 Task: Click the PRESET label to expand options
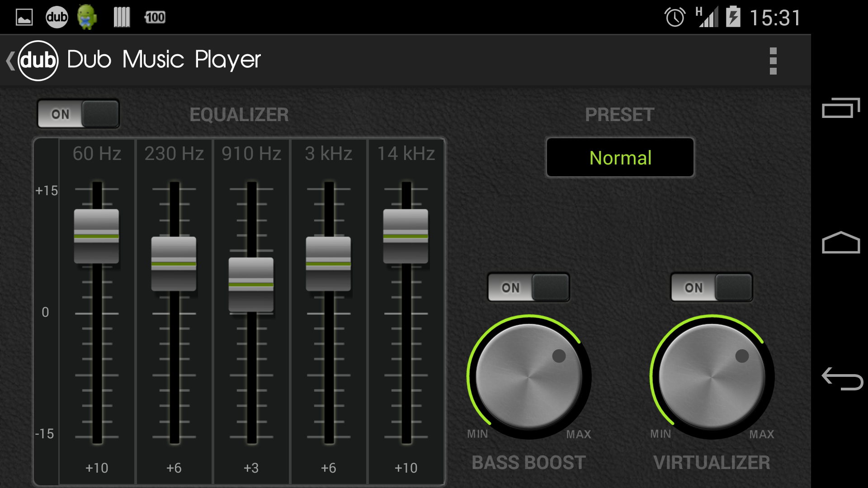pos(620,113)
